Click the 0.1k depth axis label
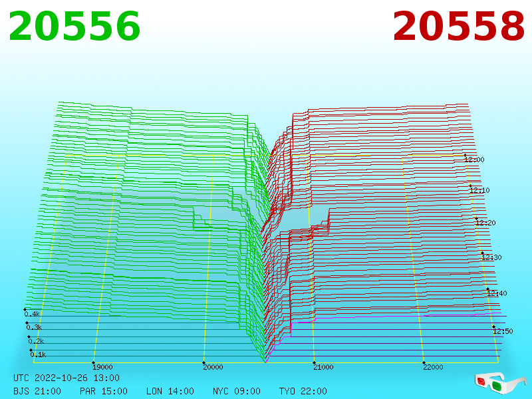This screenshot has height=399, width=532. (x=38, y=354)
